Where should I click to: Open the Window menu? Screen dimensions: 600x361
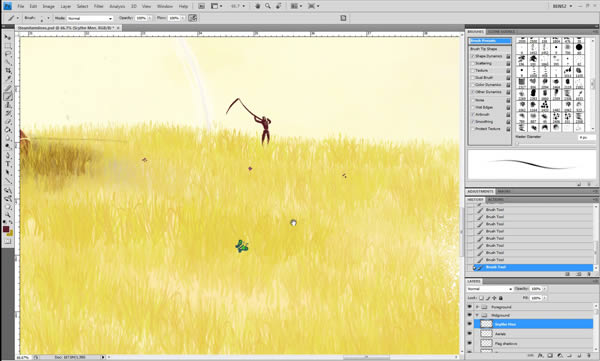pos(165,6)
